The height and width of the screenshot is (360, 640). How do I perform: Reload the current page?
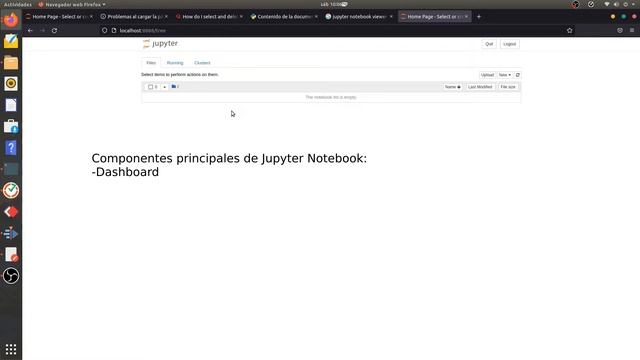(54, 31)
